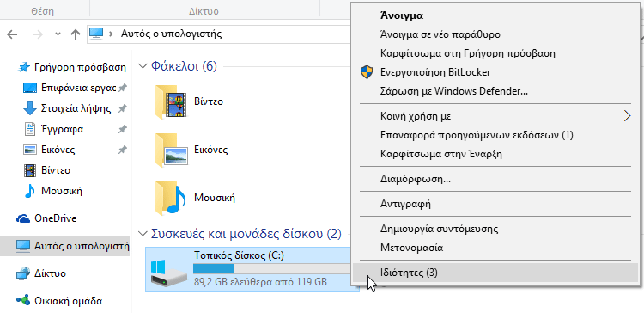Click the Back navigation arrow

12,34
